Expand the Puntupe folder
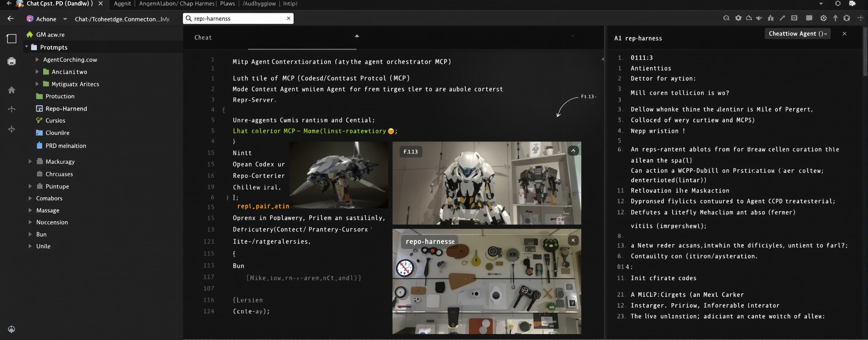 (x=30, y=186)
